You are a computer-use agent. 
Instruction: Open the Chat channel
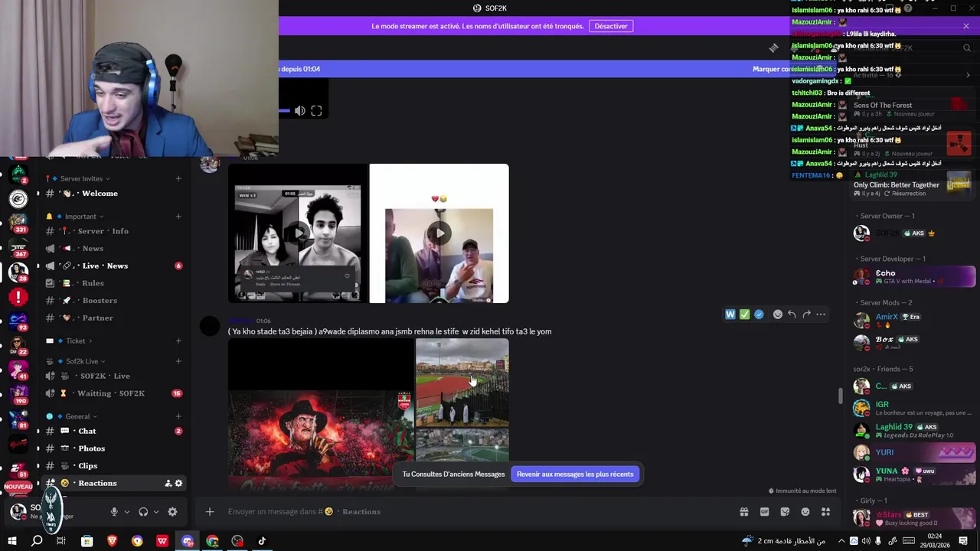coord(113,432)
